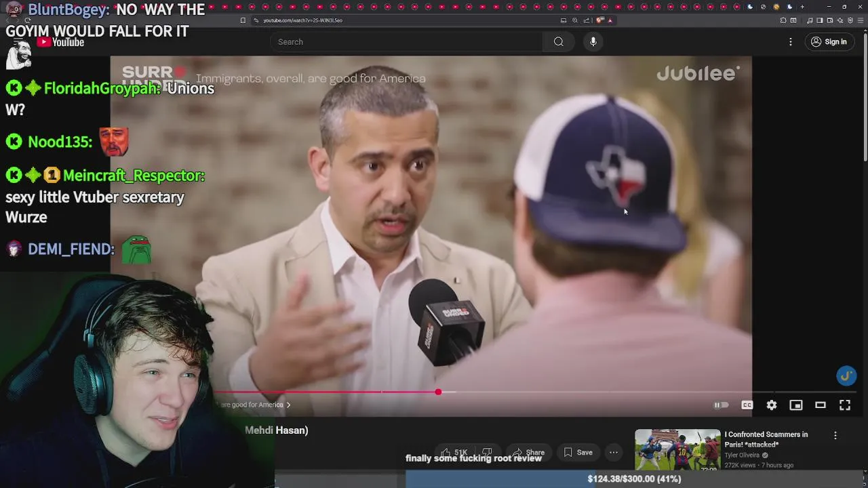The height and width of the screenshot is (488, 868).
Task: Click the zoom magnifier in address bar
Action: point(575,20)
